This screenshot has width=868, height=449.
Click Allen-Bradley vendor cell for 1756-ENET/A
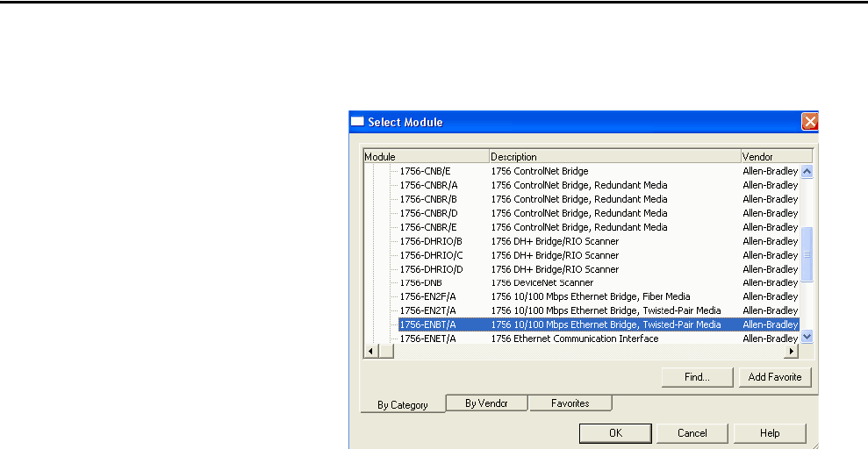[x=770, y=339]
